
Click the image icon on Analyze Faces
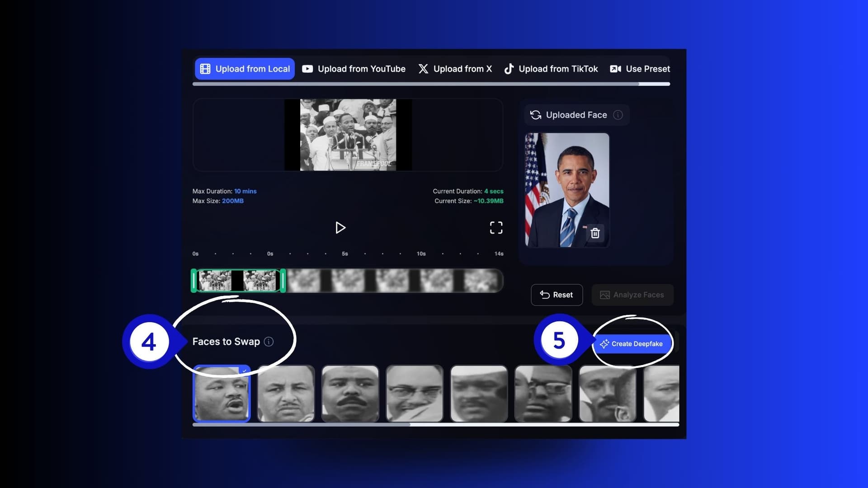(604, 295)
